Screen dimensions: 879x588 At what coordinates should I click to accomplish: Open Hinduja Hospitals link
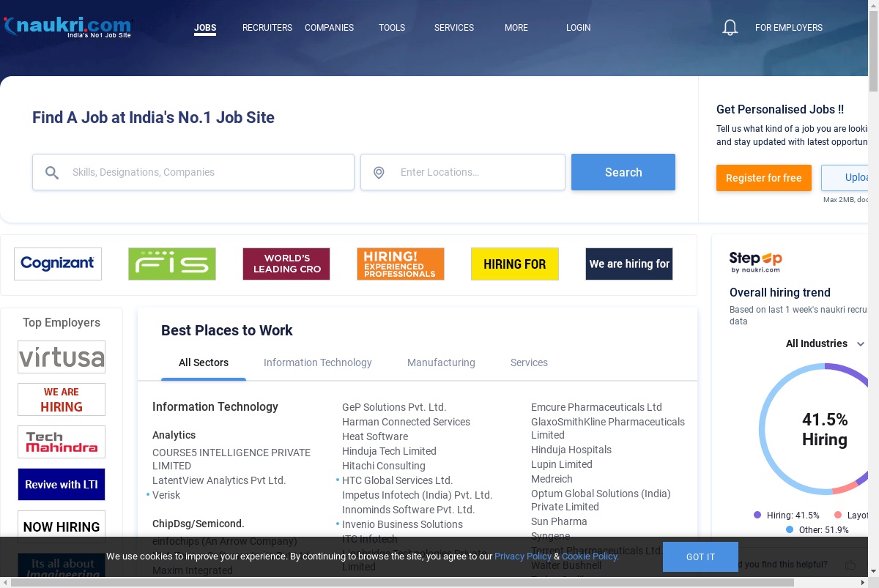point(571,450)
